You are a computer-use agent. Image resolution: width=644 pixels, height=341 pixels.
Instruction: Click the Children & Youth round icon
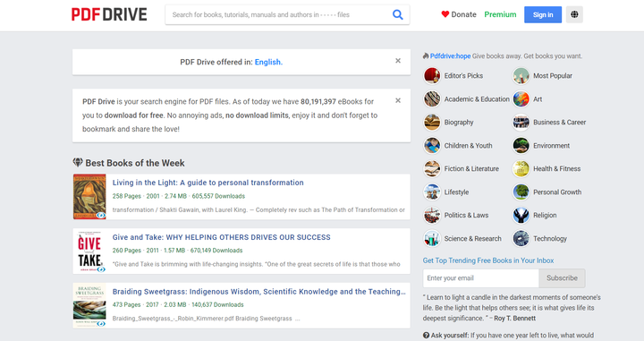pos(432,145)
